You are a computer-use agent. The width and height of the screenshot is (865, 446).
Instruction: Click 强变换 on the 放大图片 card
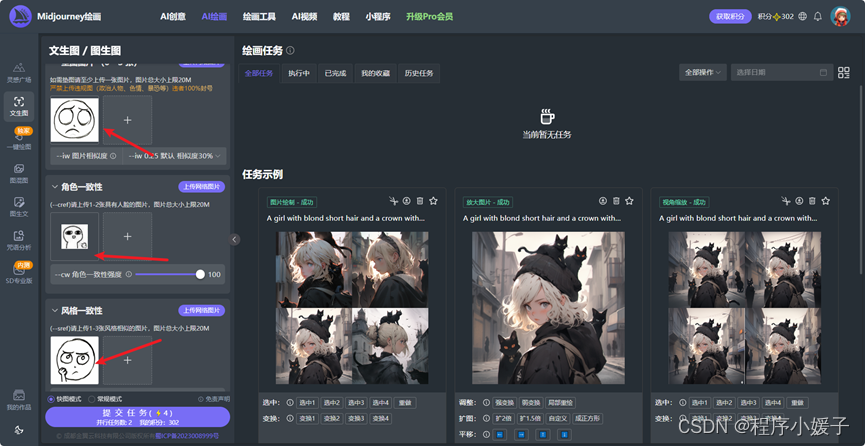point(506,403)
